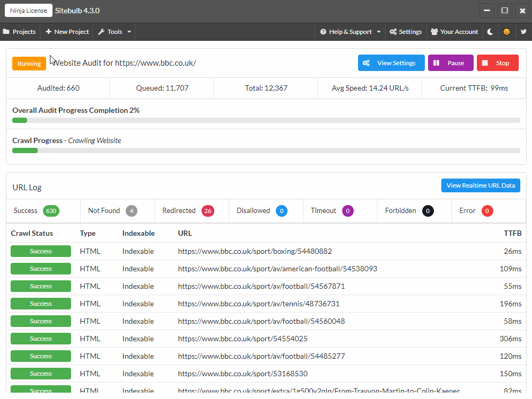Click the av/tennis/48736731 URL

tap(258, 304)
